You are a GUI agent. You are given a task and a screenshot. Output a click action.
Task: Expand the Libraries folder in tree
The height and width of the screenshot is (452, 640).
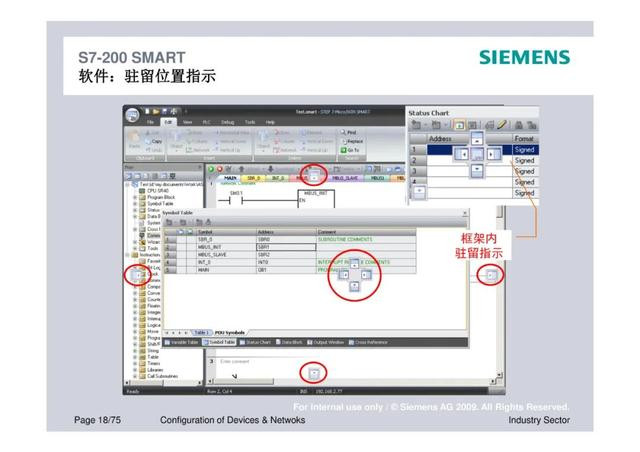(x=135, y=370)
